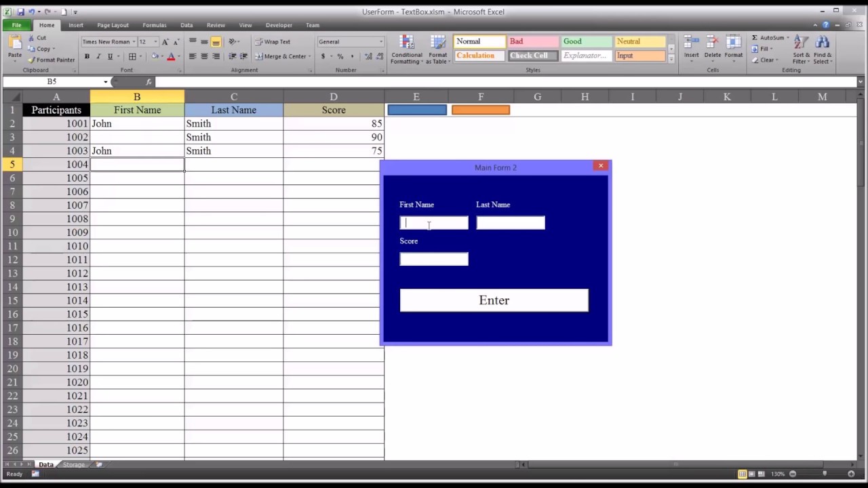Viewport: 868px width, 488px height.
Task: Apply the Fill Color paint bucket
Action: [x=155, y=57]
